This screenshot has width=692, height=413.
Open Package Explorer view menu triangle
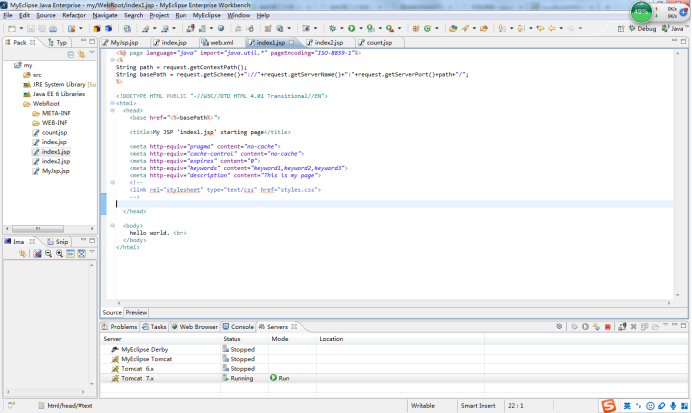(92, 53)
